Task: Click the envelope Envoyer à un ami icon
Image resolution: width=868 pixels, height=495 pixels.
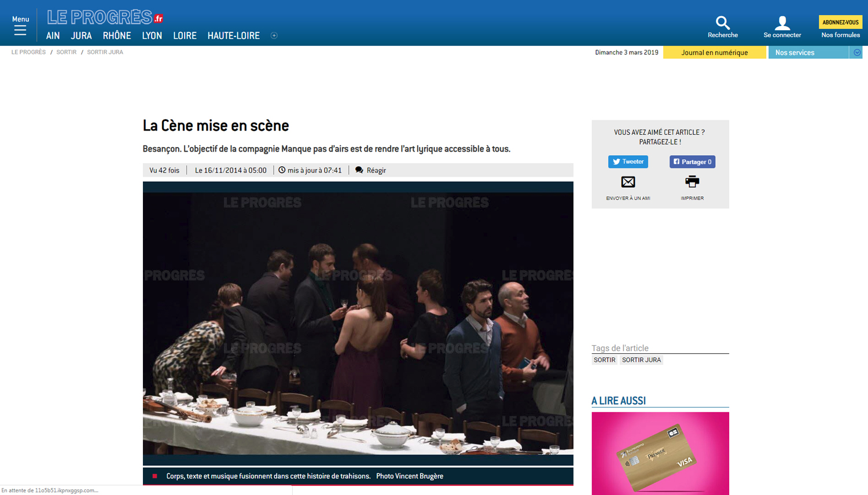Action: (x=628, y=182)
